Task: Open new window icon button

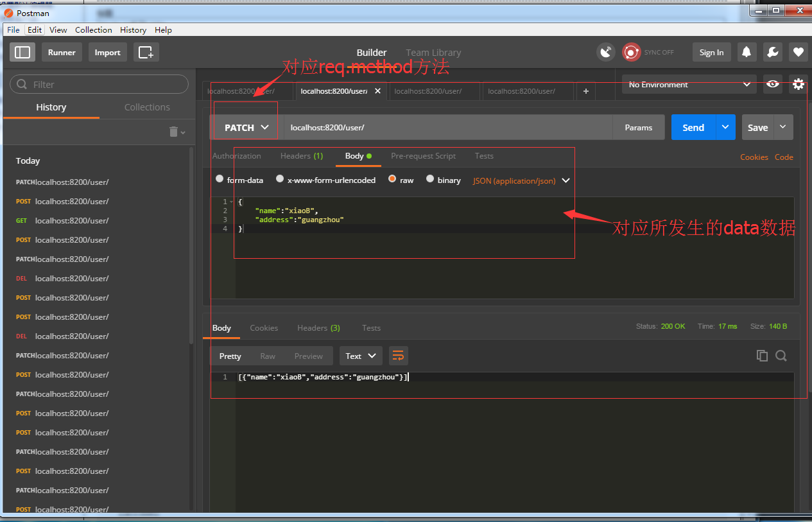Action: pyautogui.click(x=146, y=53)
